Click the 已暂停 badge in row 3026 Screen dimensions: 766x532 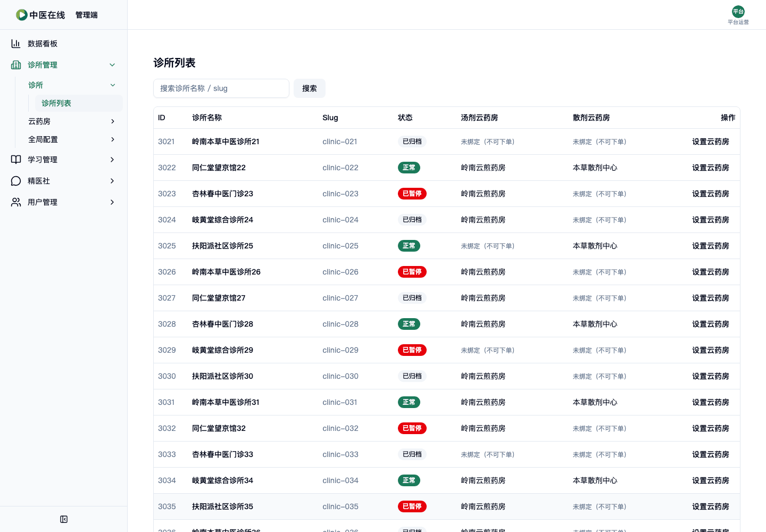pos(412,272)
